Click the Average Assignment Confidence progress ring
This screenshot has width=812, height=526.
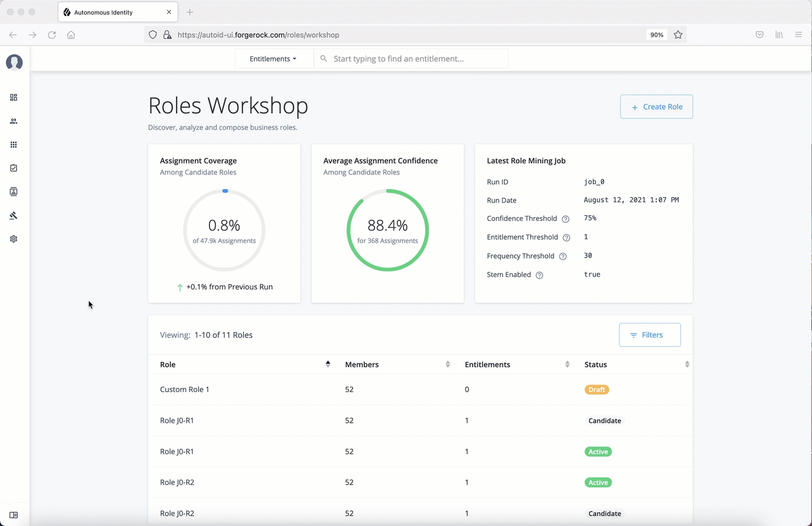pos(388,230)
